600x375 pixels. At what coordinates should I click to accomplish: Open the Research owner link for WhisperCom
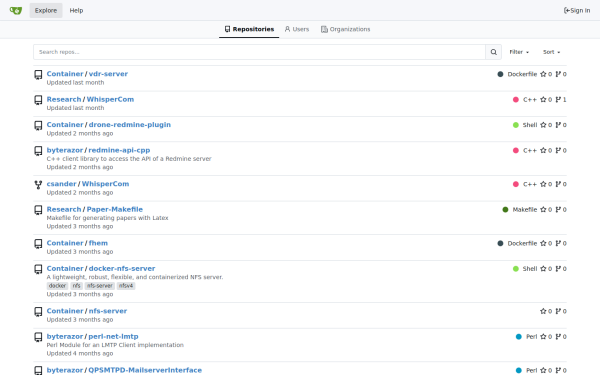coord(64,99)
